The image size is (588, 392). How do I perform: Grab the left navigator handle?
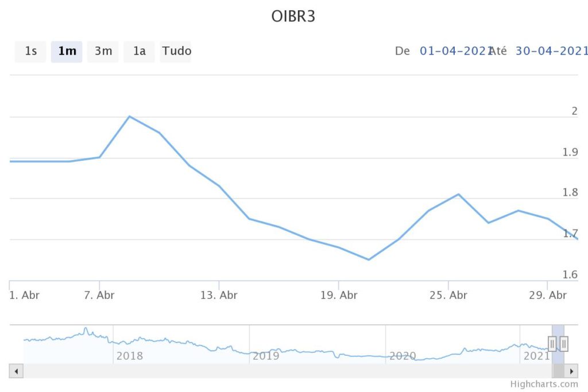(x=552, y=344)
